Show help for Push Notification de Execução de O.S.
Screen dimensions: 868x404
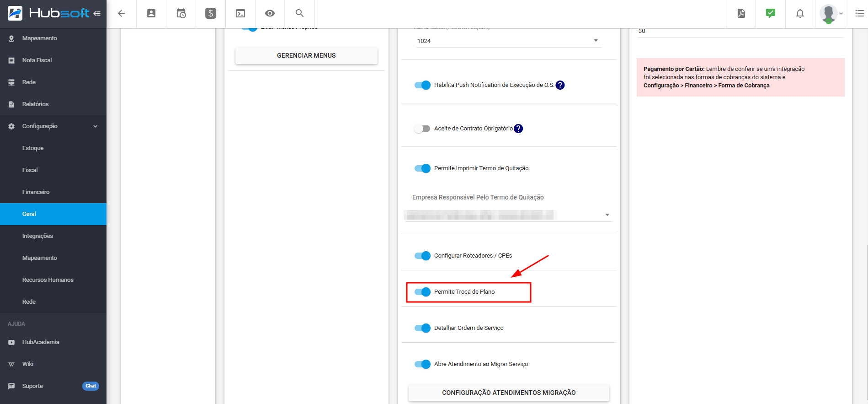click(560, 85)
